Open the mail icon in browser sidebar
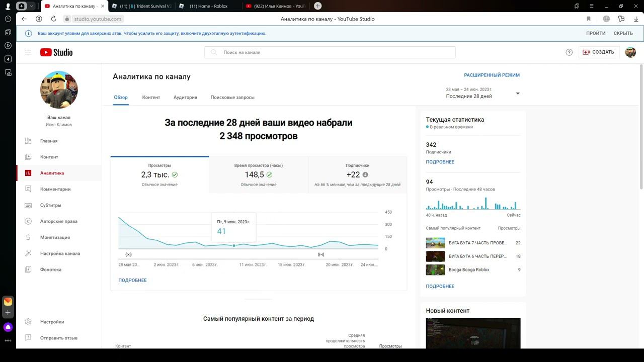Viewport: 644px width, 362px height. [8, 302]
